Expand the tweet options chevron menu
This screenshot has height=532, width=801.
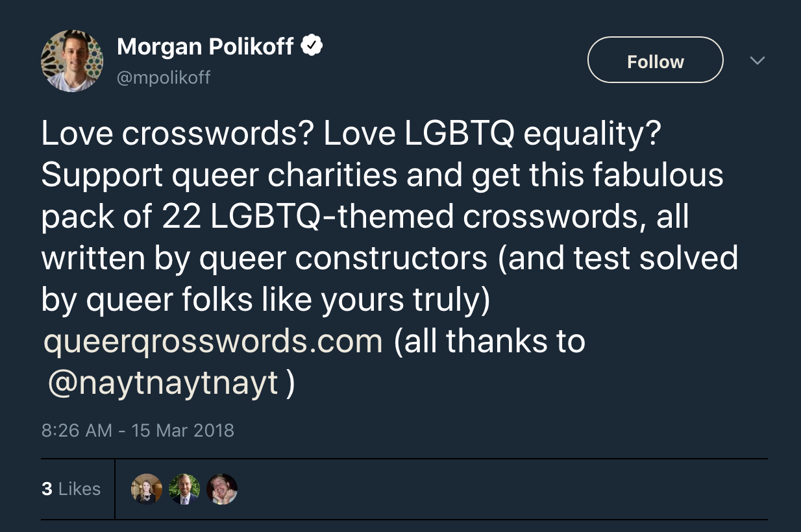click(x=758, y=60)
